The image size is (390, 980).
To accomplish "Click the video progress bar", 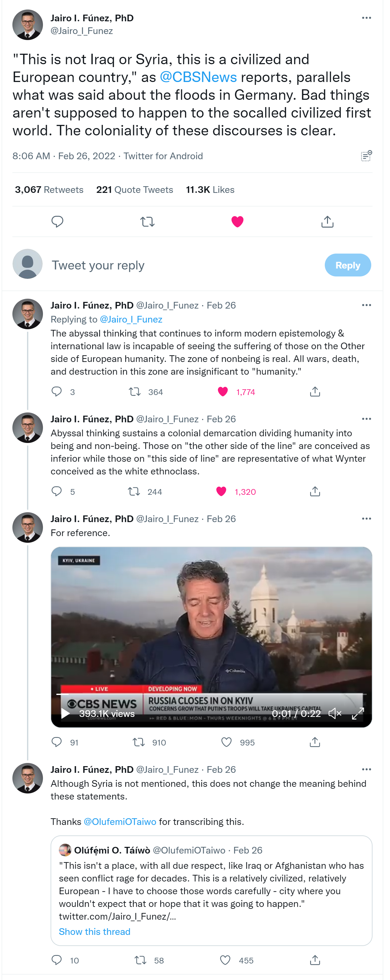I will pos(211,694).
